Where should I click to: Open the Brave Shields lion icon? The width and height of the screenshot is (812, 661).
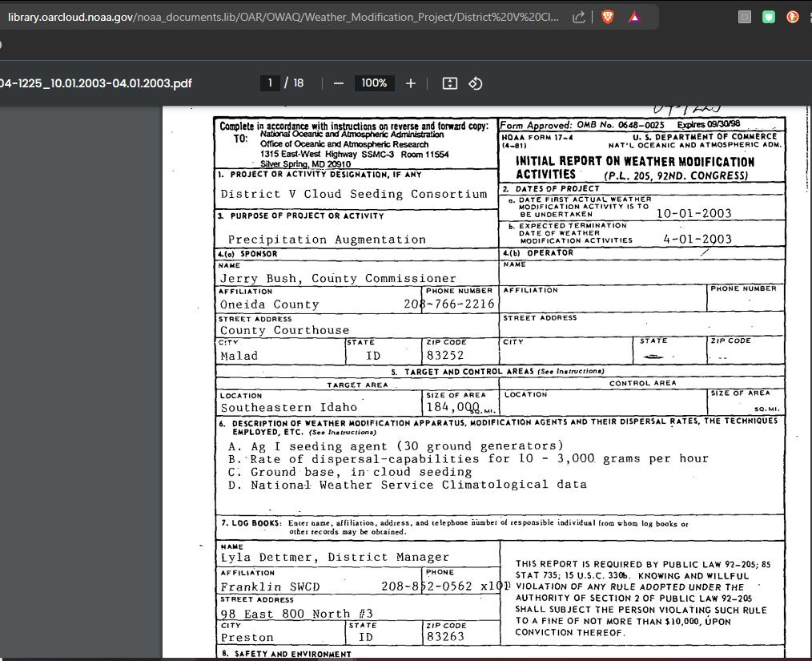click(608, 17)
